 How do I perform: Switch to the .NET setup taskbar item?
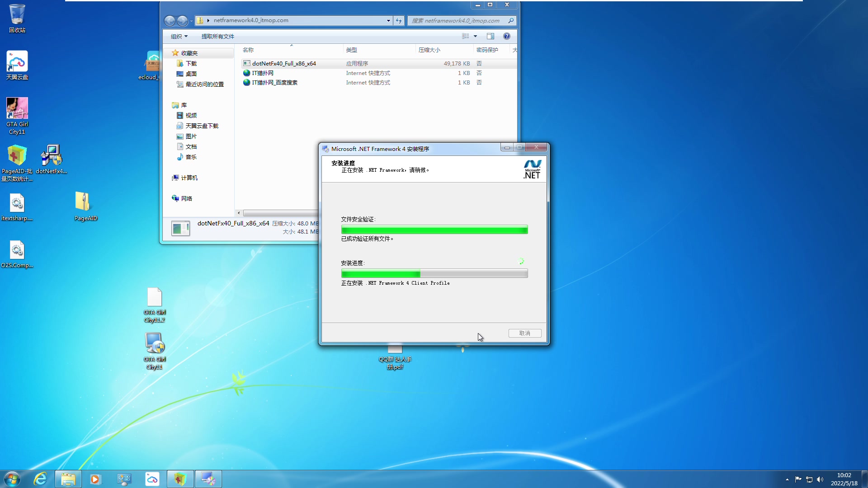[208, 479]
